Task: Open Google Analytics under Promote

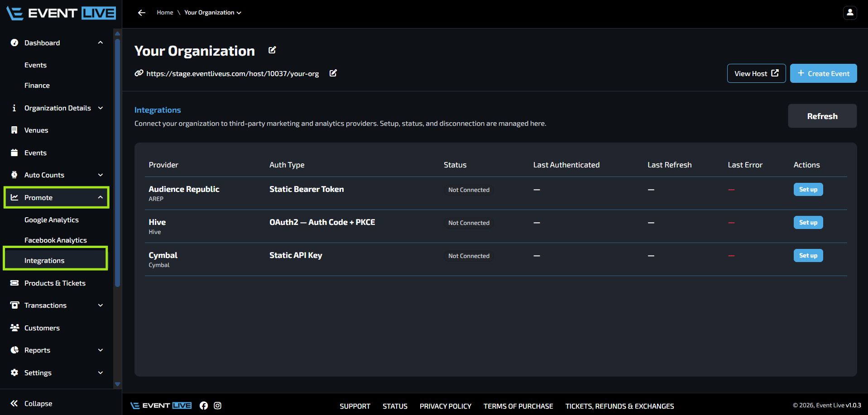Action: pyautogui.click(x=52, y=220)
